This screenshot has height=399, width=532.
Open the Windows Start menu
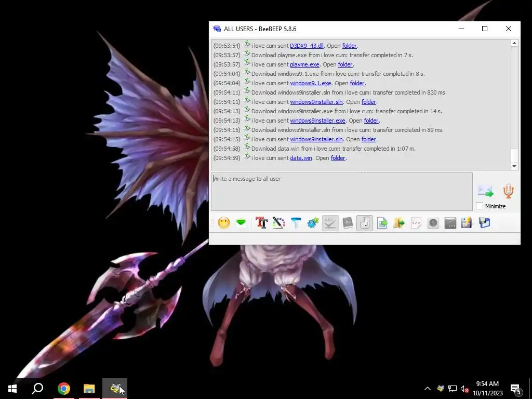[12, 389]
